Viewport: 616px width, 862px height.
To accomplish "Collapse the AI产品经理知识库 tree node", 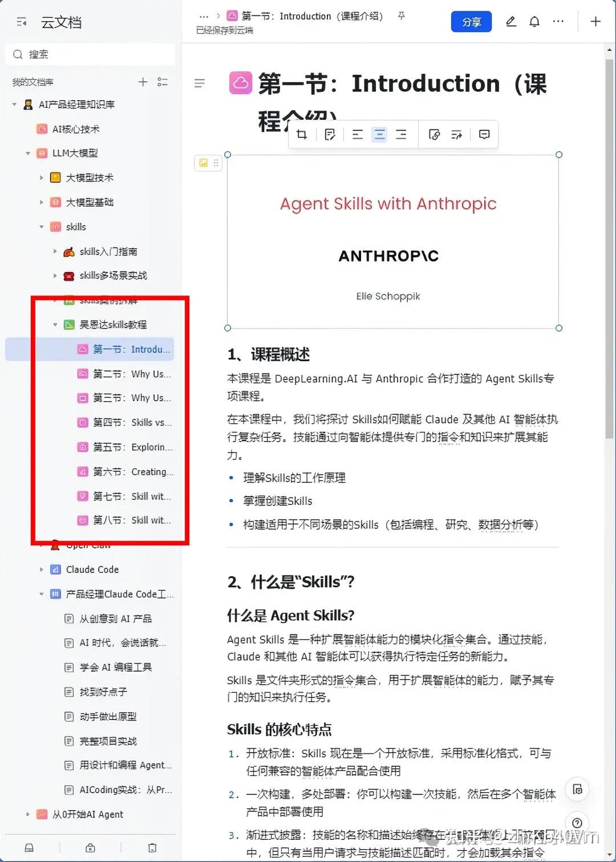I will (14, 104).
